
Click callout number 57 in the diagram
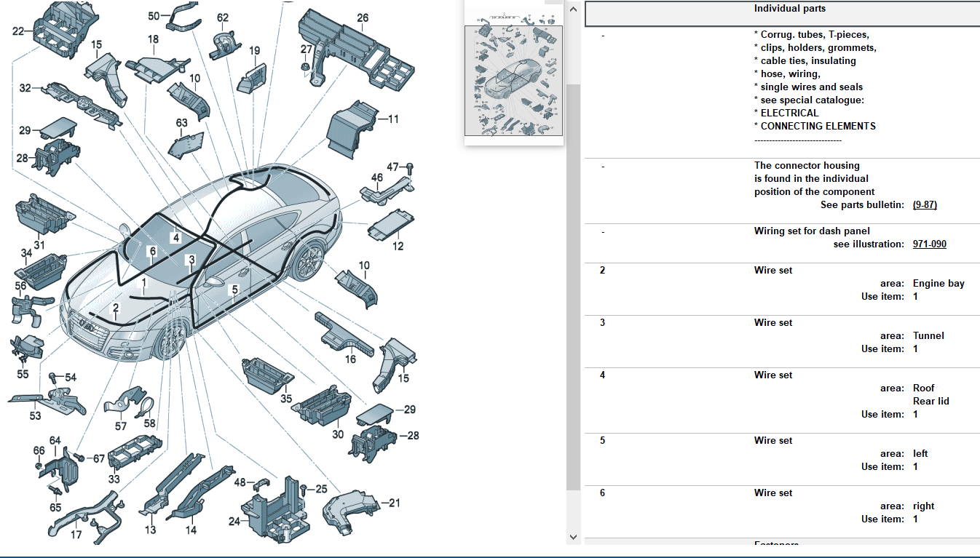tap(120, 426)
